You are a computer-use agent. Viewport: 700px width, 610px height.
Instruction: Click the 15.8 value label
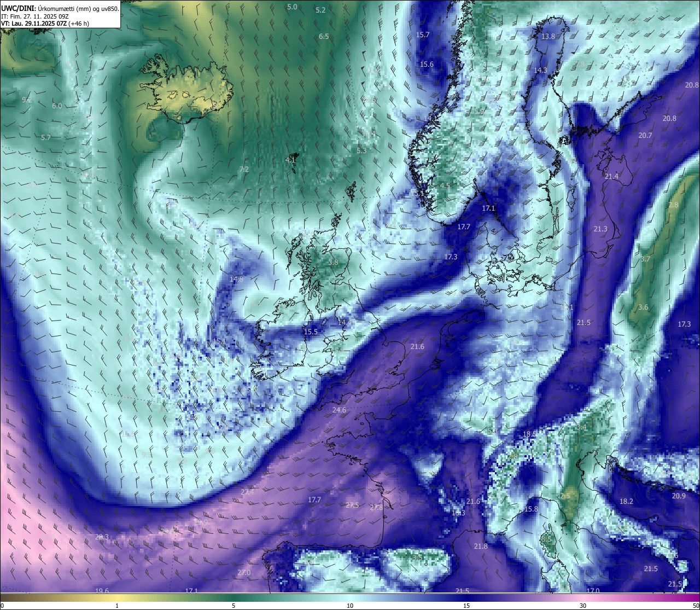(x=531, y=509)
